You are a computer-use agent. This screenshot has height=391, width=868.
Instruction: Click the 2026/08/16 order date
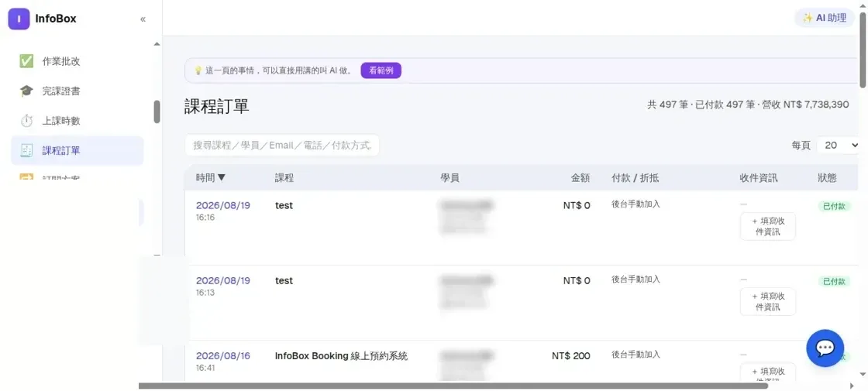pos(223,356)
